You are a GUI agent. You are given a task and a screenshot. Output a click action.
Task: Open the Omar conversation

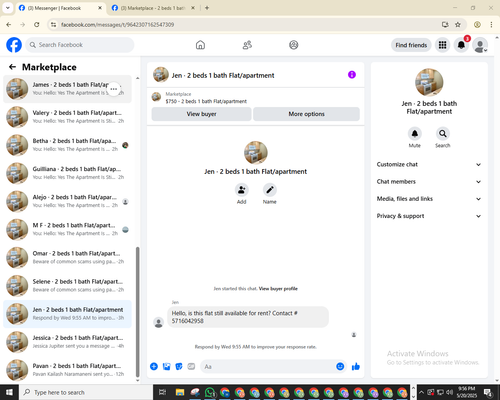click(67, 258)
